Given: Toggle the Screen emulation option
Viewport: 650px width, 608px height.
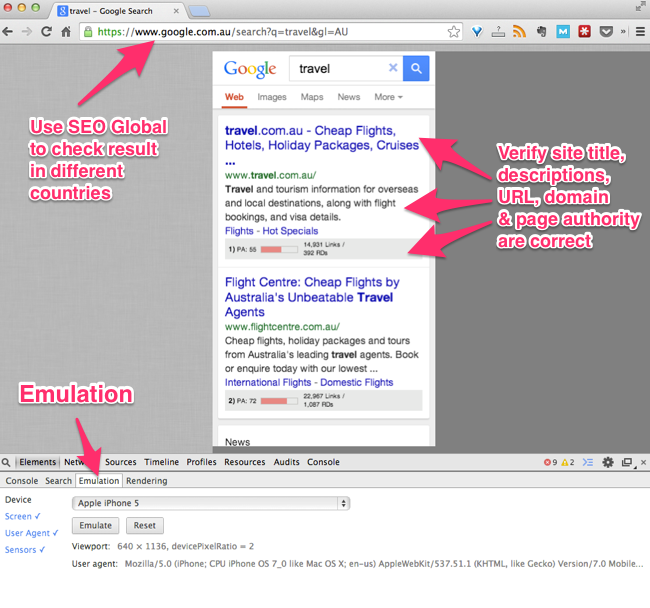Looking at the screenshot, I should coord(22,516).
